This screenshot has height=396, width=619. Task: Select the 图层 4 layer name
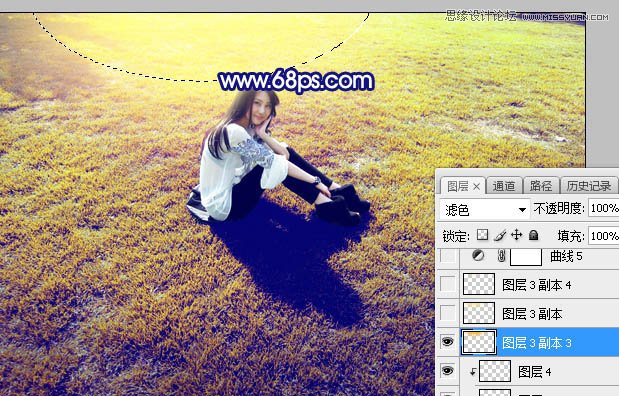(535, 372)
